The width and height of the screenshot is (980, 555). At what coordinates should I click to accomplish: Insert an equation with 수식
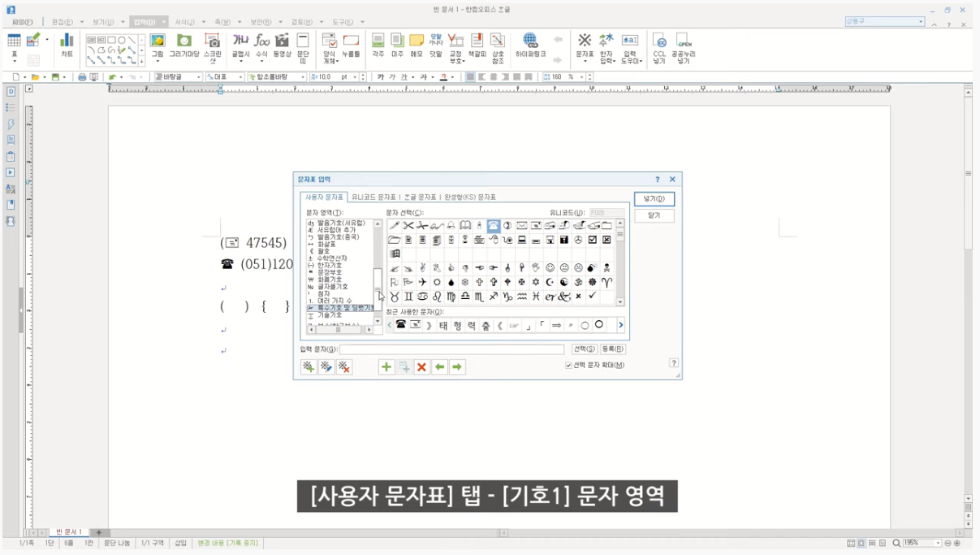coord(261,45)
